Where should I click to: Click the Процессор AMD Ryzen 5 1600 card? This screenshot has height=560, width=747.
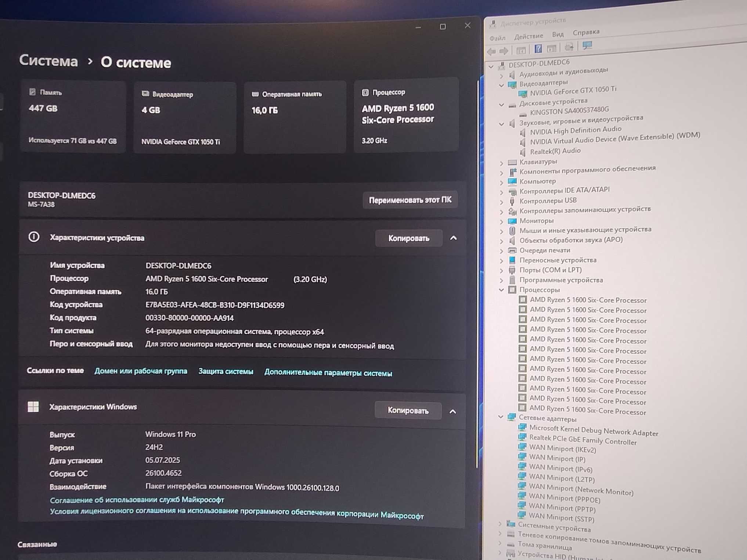(x=406, y=115)
